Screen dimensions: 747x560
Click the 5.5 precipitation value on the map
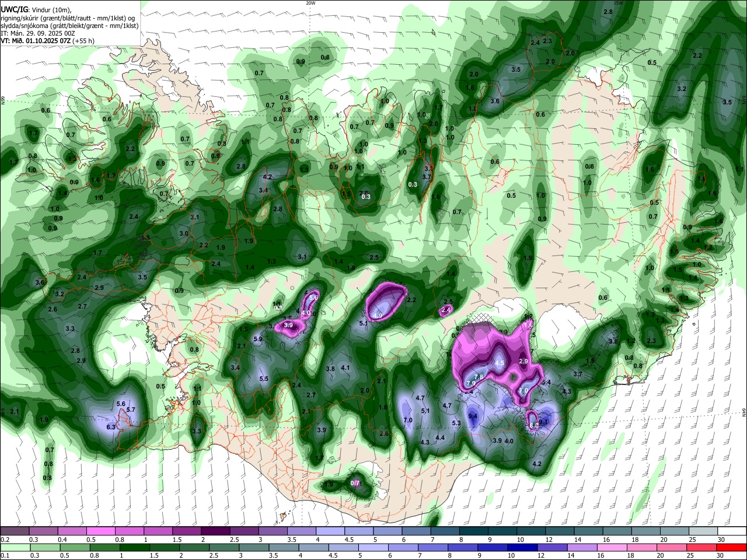tap(263, 379)
